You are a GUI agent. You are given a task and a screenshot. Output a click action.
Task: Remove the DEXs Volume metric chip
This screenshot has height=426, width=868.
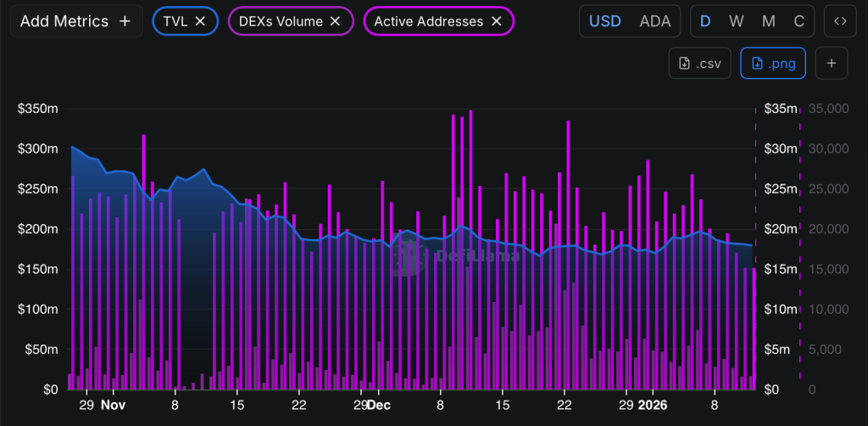(335, 21)
